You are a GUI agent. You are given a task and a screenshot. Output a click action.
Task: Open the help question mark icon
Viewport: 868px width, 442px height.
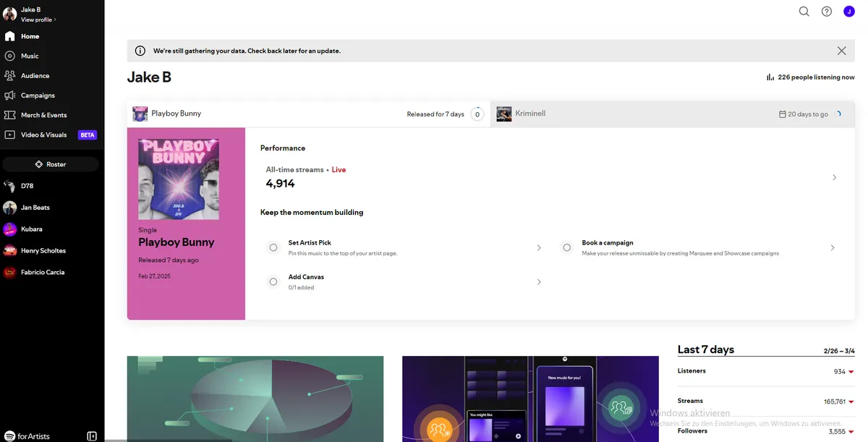click(x=827, y=12)
